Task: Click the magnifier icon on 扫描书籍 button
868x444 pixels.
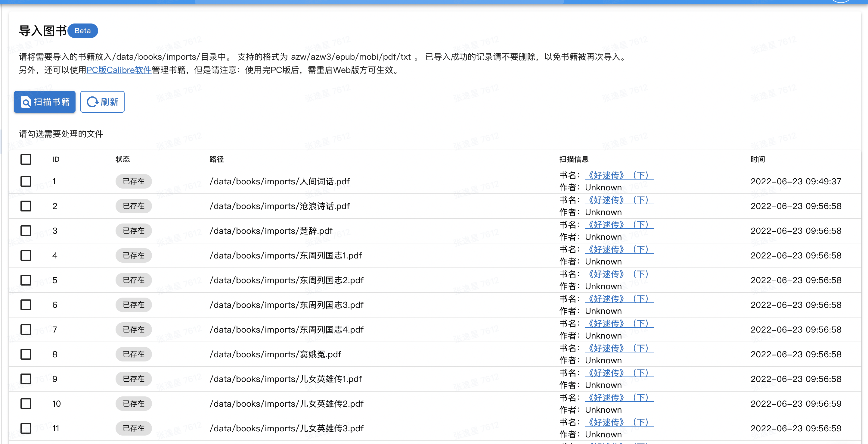Action: tap(26, 102)
